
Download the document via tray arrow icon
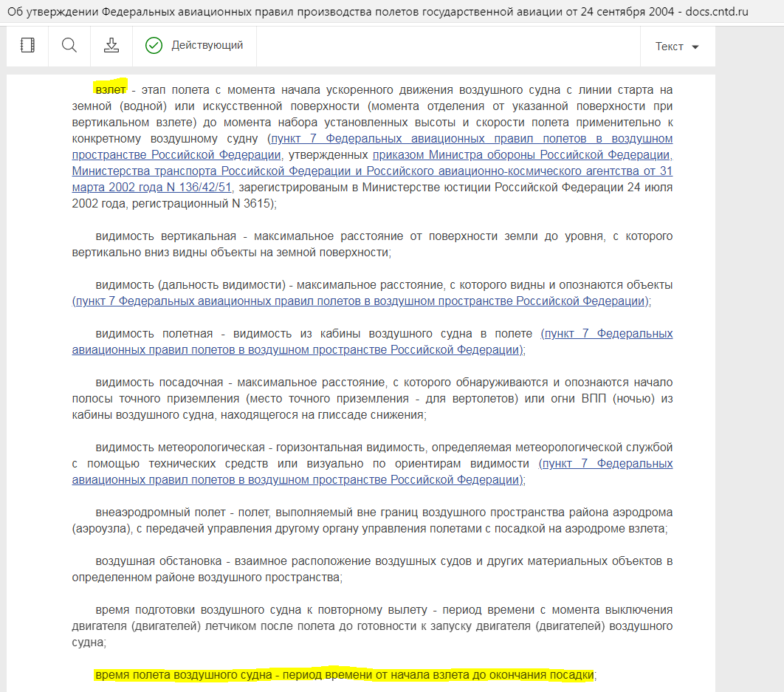[111, 46]
